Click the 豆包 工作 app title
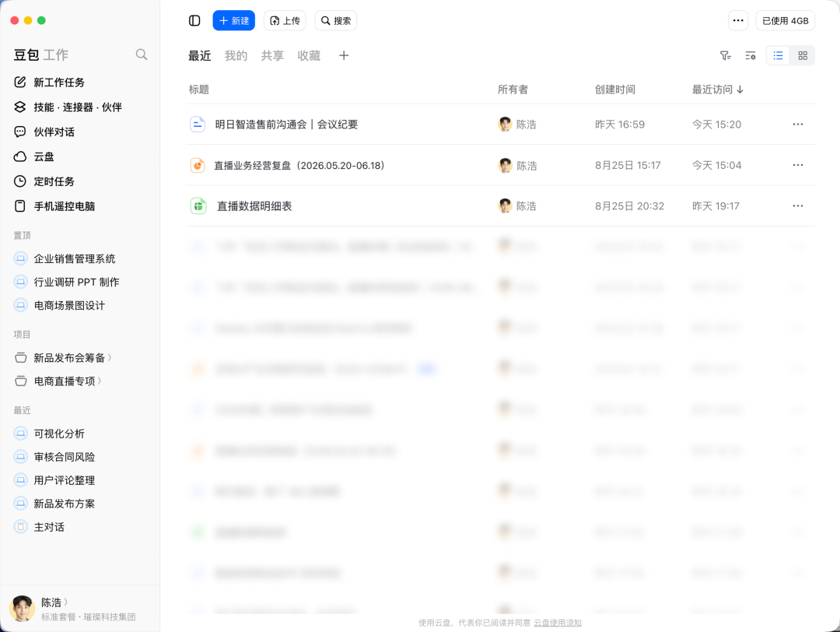 pyautogui.click(x=40, y=54)
